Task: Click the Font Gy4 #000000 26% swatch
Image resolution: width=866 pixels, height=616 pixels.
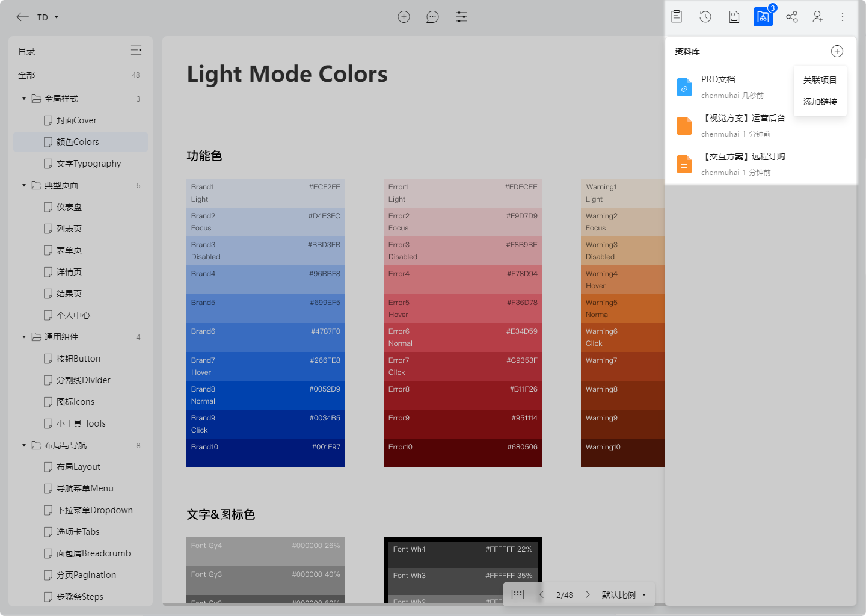Action: (x=266, y=552)
